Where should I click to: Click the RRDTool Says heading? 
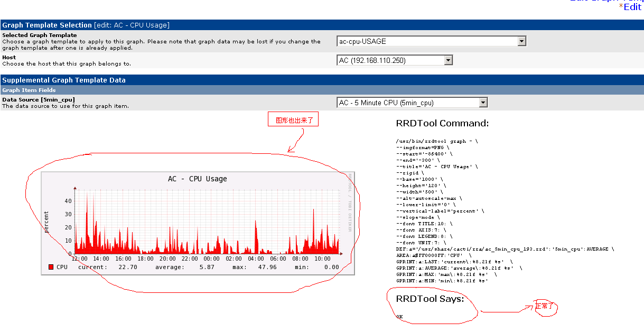pyautogui.click(x=430, y=299)
